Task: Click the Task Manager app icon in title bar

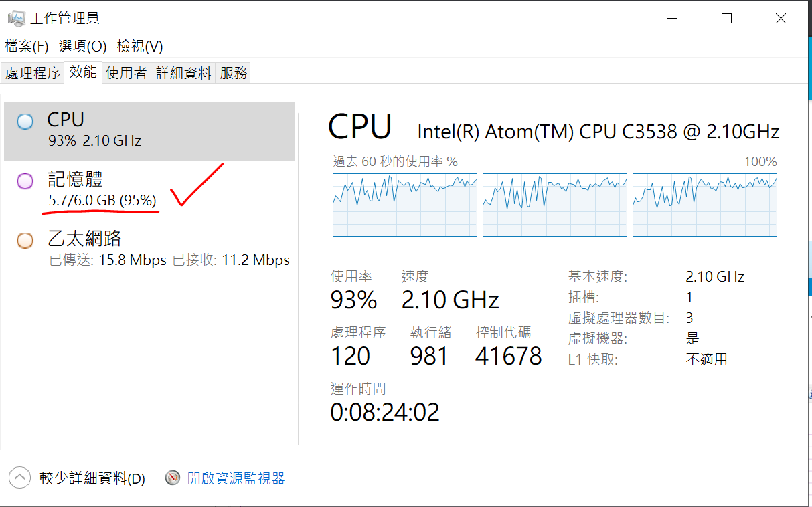Action: point(16,18)
